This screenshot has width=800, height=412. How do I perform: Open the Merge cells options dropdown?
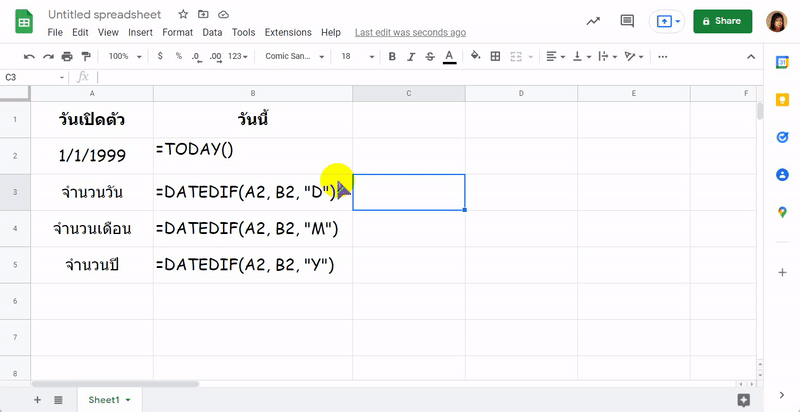[x=531, y=57]
